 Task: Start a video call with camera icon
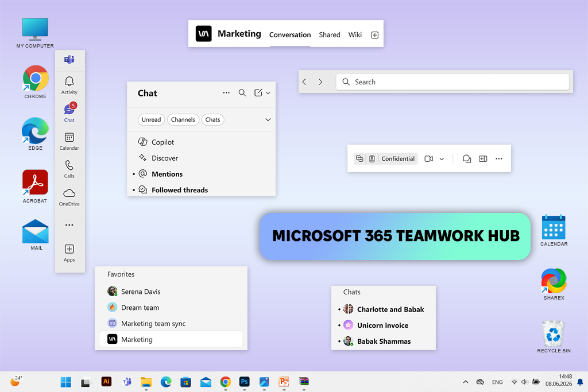click(428, 159)
